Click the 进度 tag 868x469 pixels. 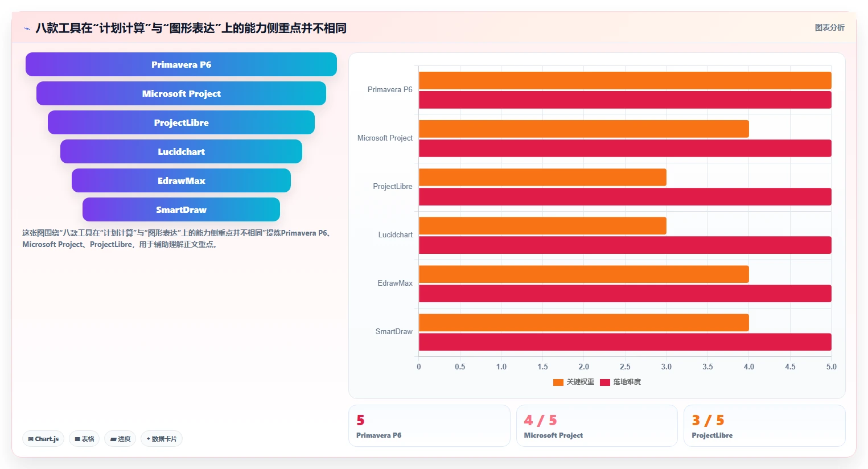click(x=120, y=439)
